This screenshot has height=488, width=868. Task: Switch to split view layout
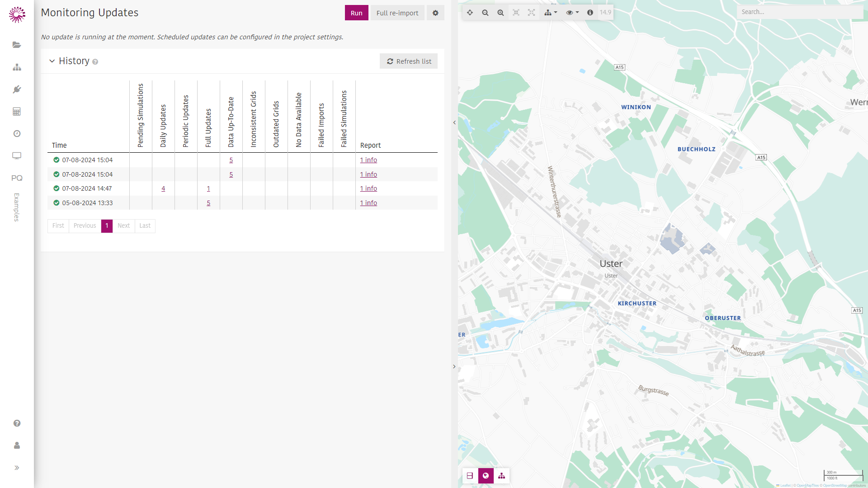pos(470,476)
